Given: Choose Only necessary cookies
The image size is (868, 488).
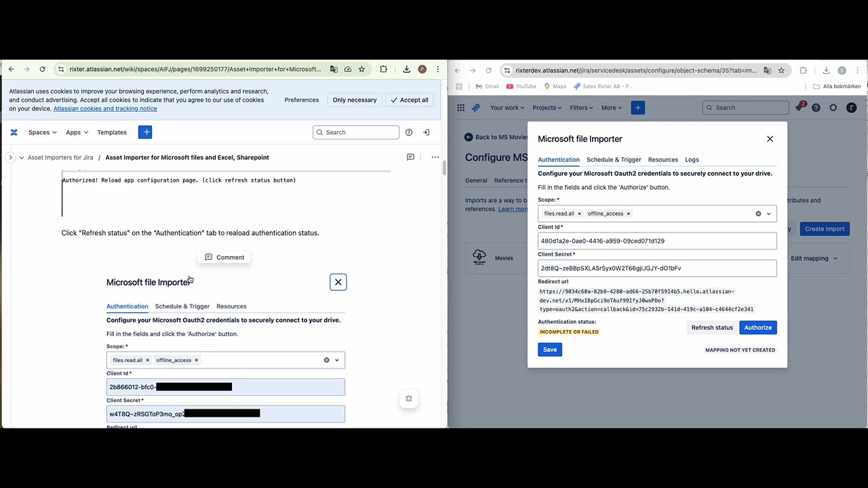Looking at the screenshot, I should point(355,100).
